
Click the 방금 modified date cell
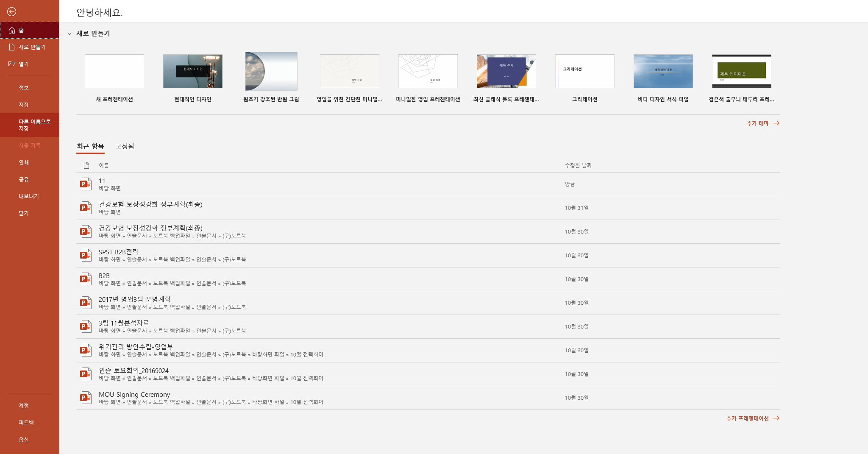tap(570, 184)
